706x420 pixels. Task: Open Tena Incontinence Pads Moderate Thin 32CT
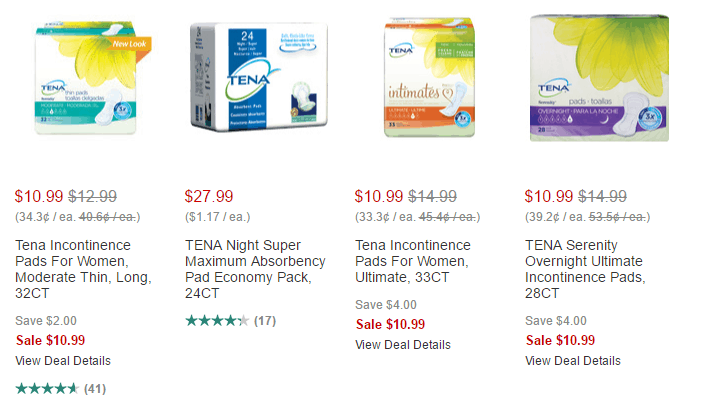(73, 270)
